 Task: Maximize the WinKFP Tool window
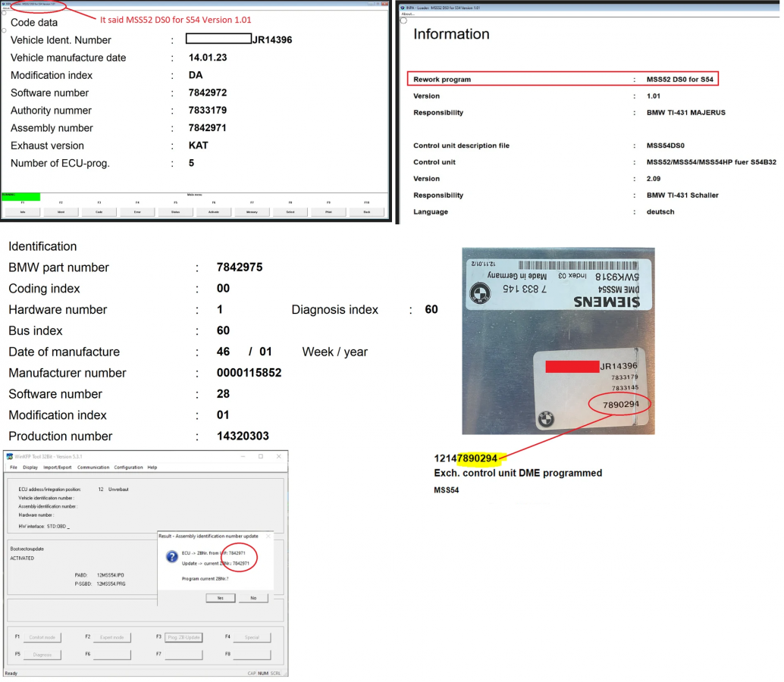point(261,456)
